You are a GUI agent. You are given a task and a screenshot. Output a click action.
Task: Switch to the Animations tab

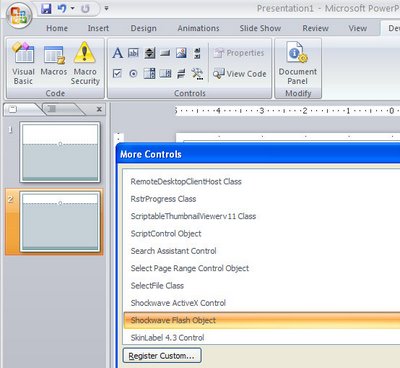[198, 28]
